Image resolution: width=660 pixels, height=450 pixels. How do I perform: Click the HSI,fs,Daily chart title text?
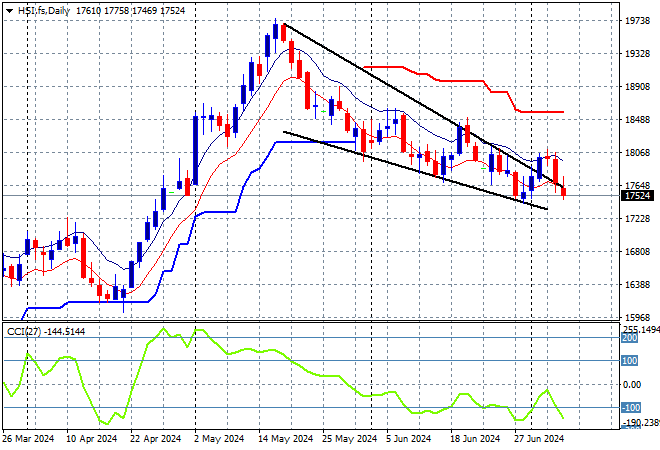(x=44, y=11)
